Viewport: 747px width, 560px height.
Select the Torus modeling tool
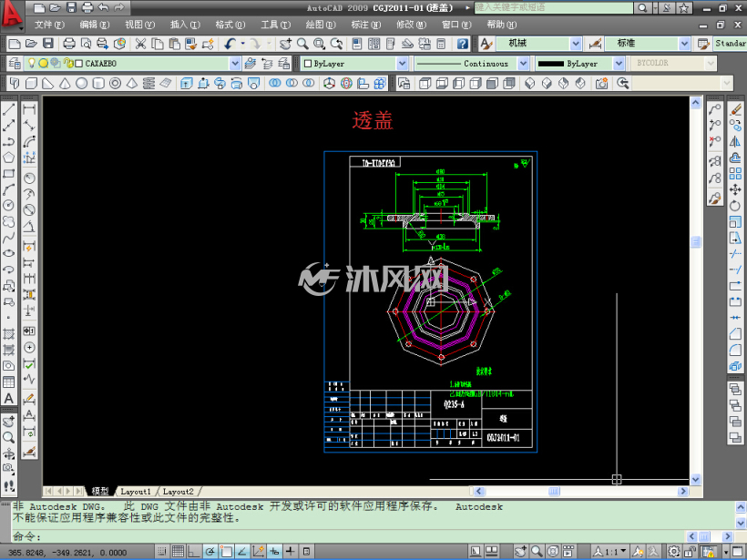click(x=115, y=84)
